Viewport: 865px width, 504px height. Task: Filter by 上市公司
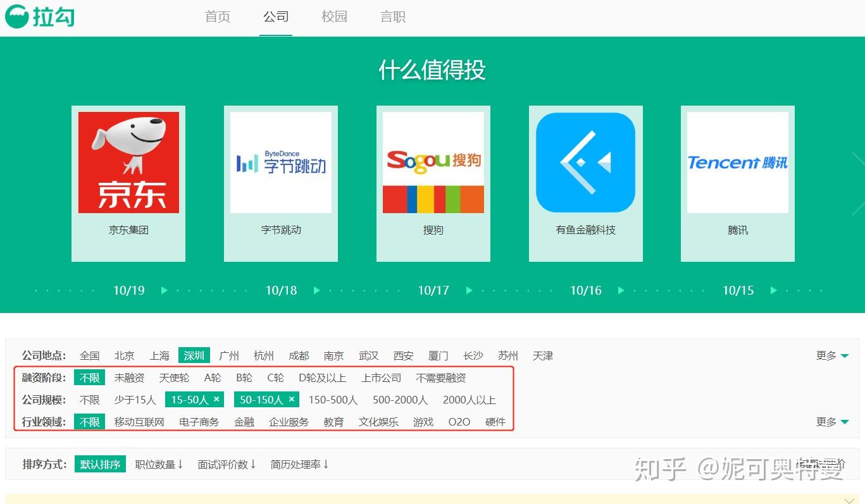[382, 378]
